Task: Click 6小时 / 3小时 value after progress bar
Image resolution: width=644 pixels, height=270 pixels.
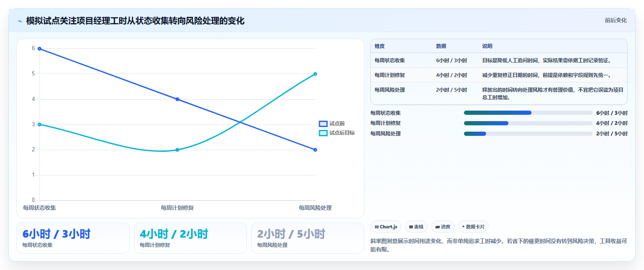Action: tap(612, 113)
